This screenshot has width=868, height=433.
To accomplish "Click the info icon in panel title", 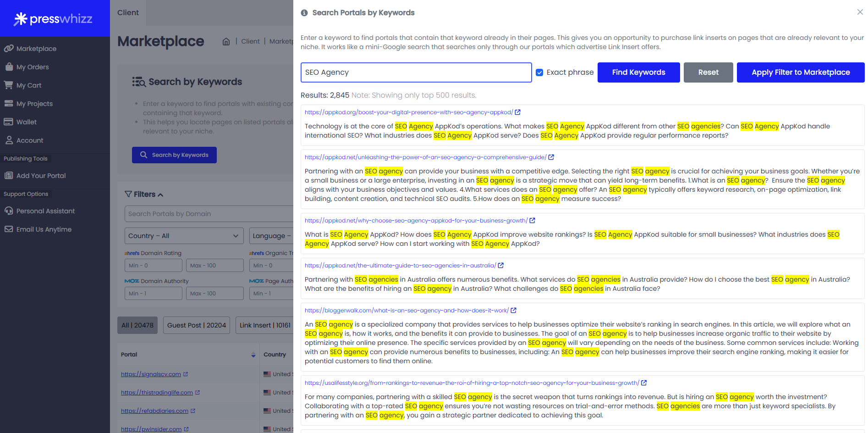I will click(304, 13).
